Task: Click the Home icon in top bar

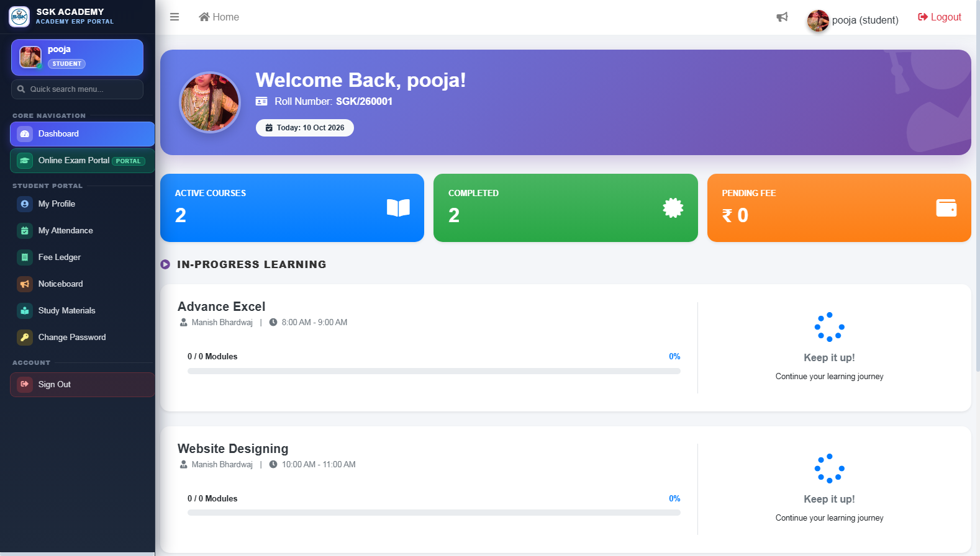Action: pos(204,17)
